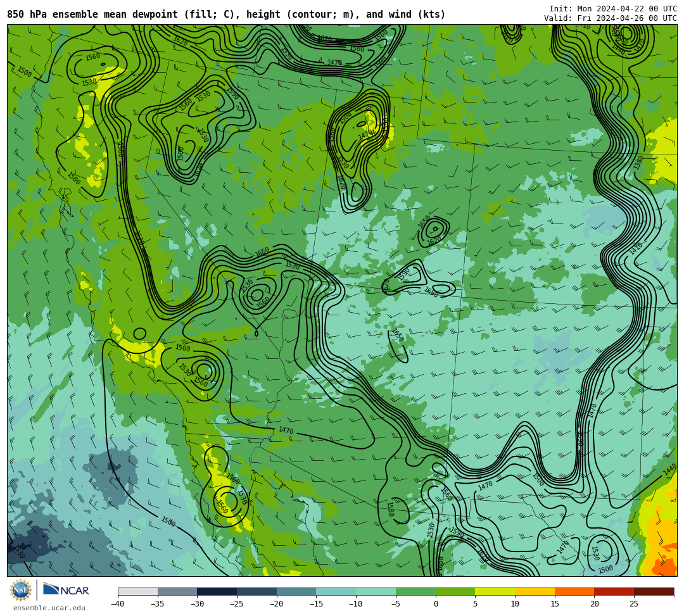Click the amber 10 to 15 colorbar swatch
This screenshot has height=616, width=684.
tap(535, 591)
